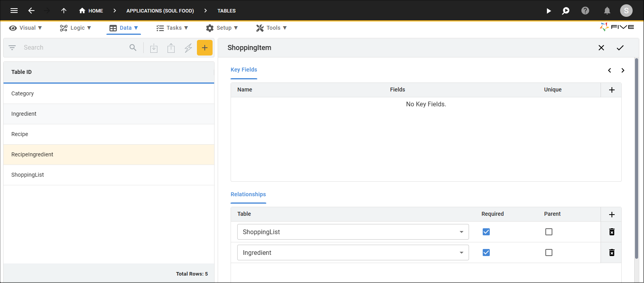Go back with the left arrow
This screenshot has width=644, height=283.
(x=31, y=11)
